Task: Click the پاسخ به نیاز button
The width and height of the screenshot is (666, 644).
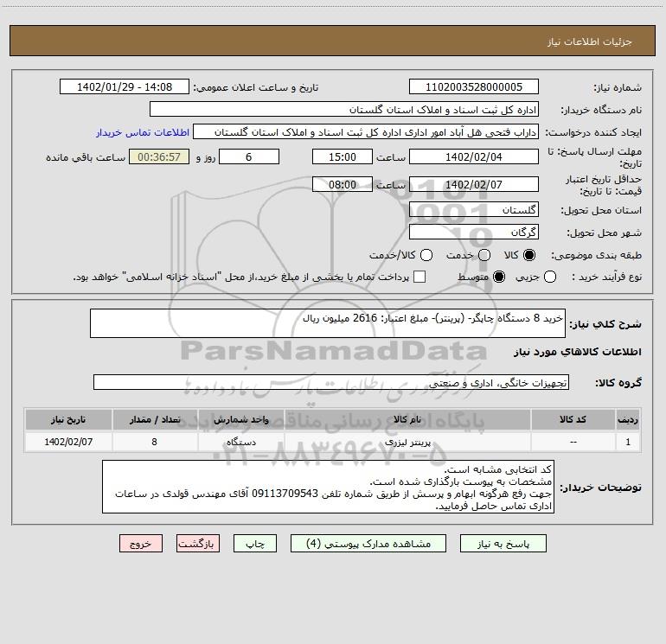Action: point(503,544)
